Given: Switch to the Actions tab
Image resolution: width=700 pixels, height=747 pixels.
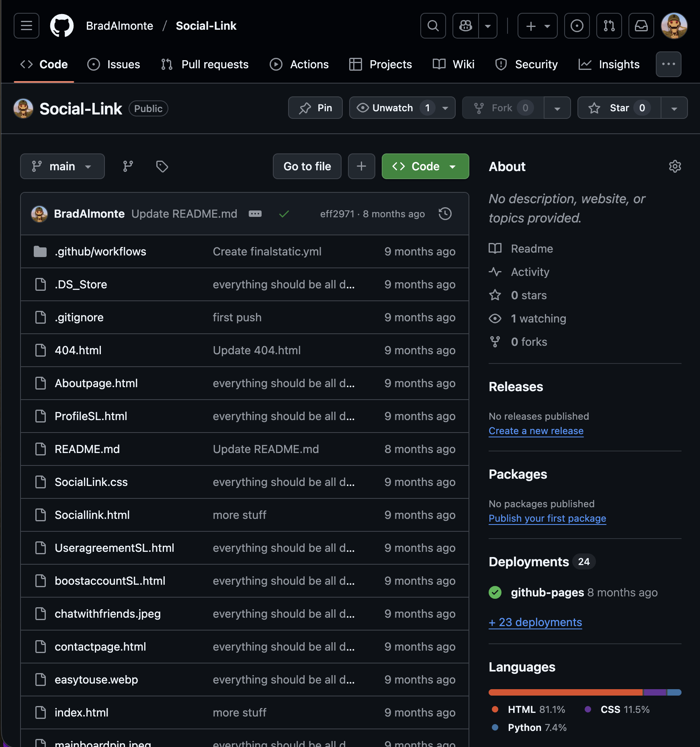Looking at the screenshot, I should tap(299, 64).
